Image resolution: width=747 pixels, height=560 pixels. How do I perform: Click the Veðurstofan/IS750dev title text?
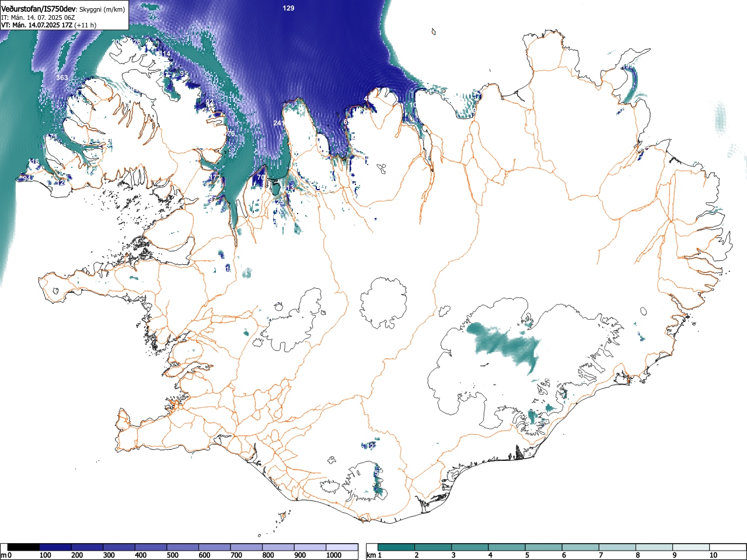coord(39,9)
